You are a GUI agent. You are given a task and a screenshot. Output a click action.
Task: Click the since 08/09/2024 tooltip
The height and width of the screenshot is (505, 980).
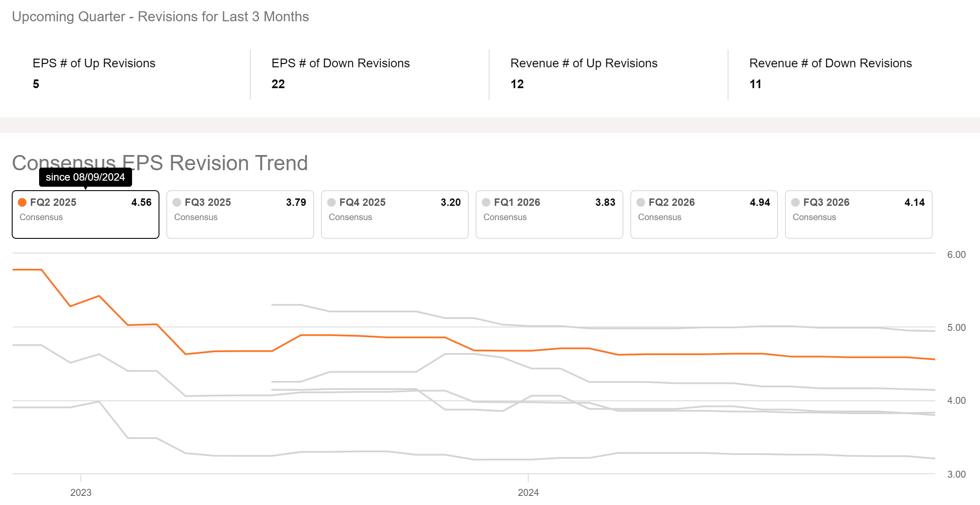pos(85,177)
